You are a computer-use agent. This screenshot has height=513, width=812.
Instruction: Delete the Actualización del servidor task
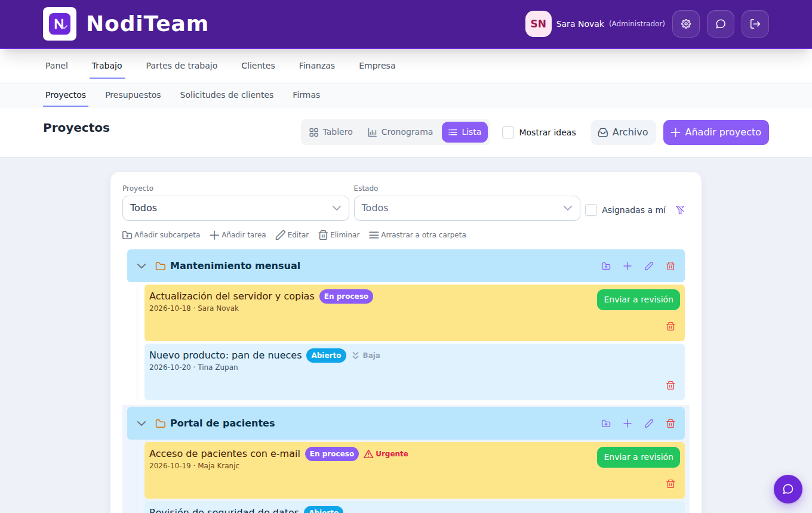[x=670, y=326]
